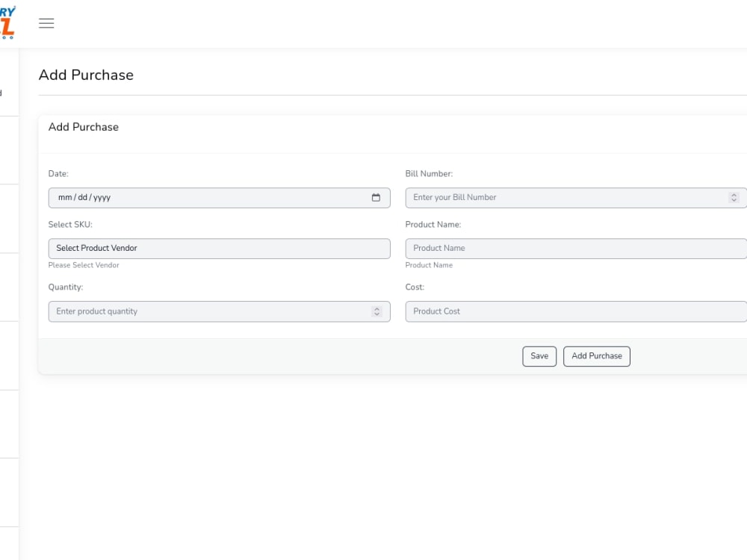
Task: Select the "Quantity:" label
Action: [x=66, y=287]
